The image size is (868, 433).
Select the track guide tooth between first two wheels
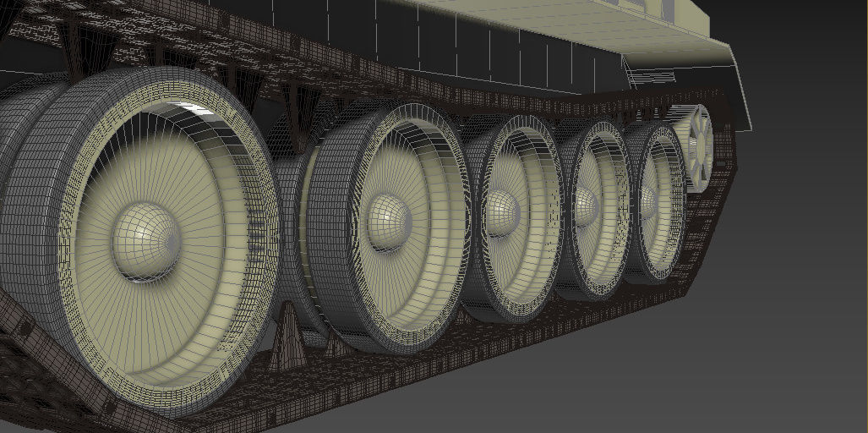(288, 337)
